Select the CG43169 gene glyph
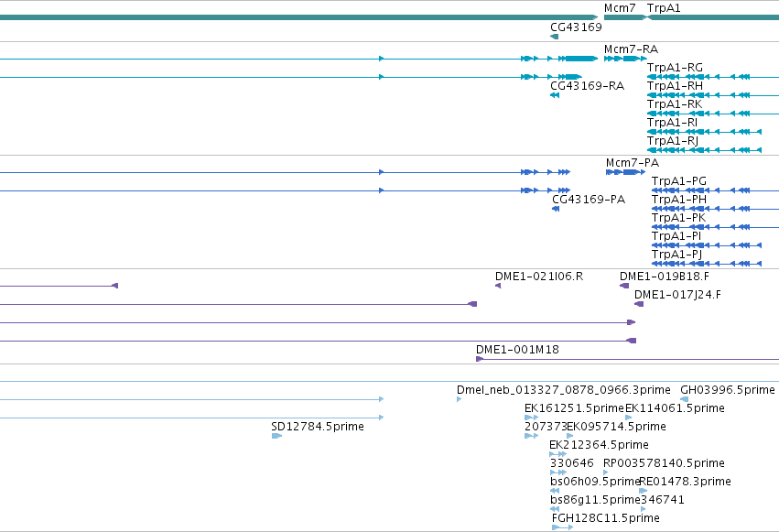Image resolution: width=779 pixels, height=532 pixels. pos(555,37)
